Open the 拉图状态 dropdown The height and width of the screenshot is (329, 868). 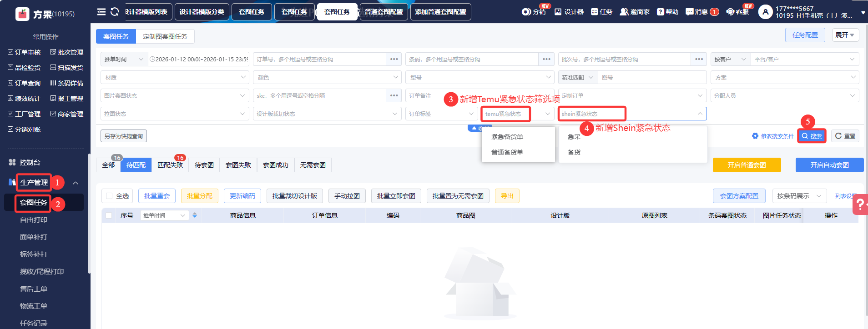click(175, 114)
